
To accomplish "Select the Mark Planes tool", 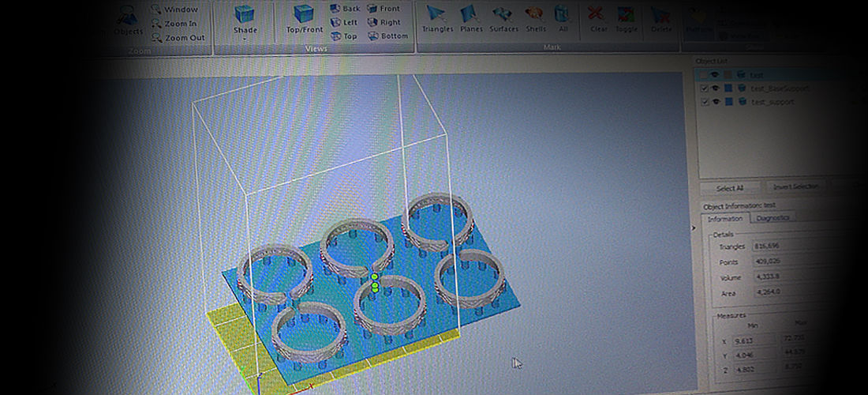I will [471, 18].
